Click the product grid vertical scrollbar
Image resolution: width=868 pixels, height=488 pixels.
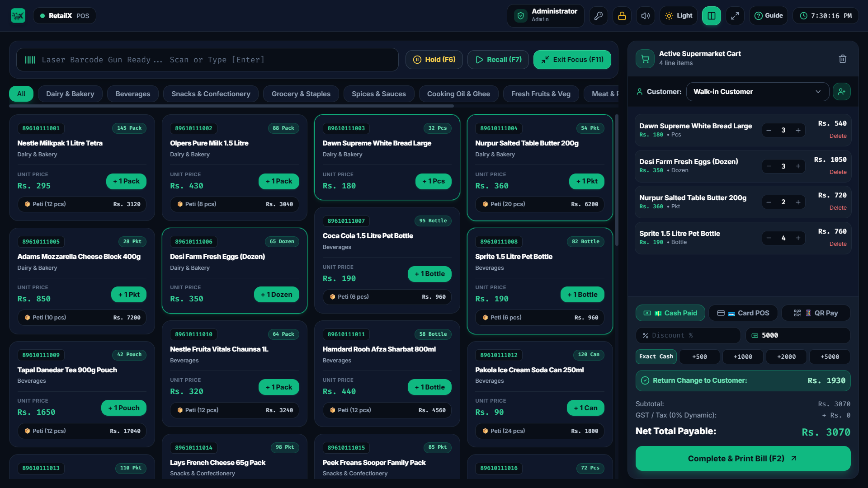tap(617, 180)
